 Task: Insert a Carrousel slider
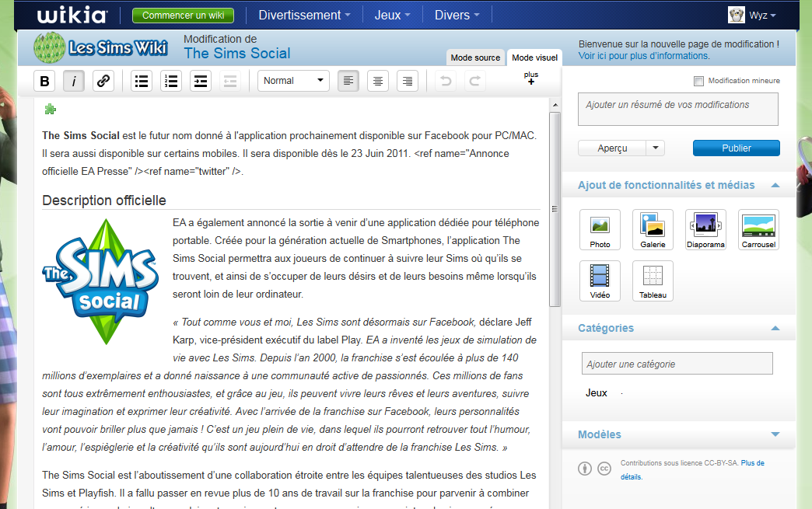(758, 230)
